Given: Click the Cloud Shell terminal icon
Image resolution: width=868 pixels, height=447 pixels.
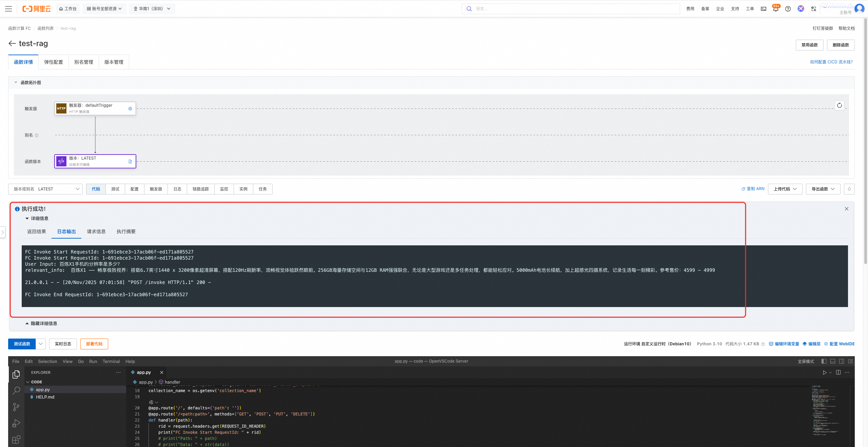Looking at the screenshot, I should [764, 9].
